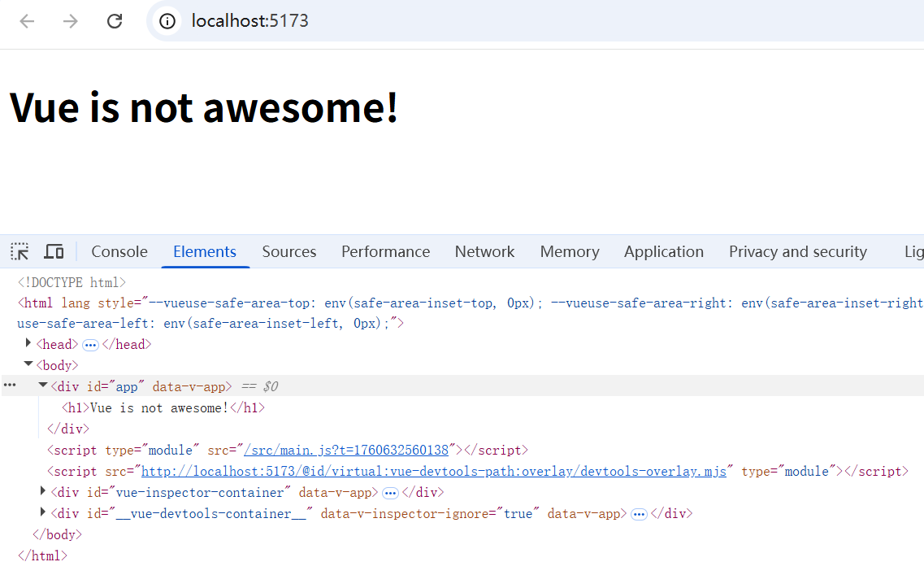Expand the head element node
Screen dimensions: 924x588
coord(28,342)
